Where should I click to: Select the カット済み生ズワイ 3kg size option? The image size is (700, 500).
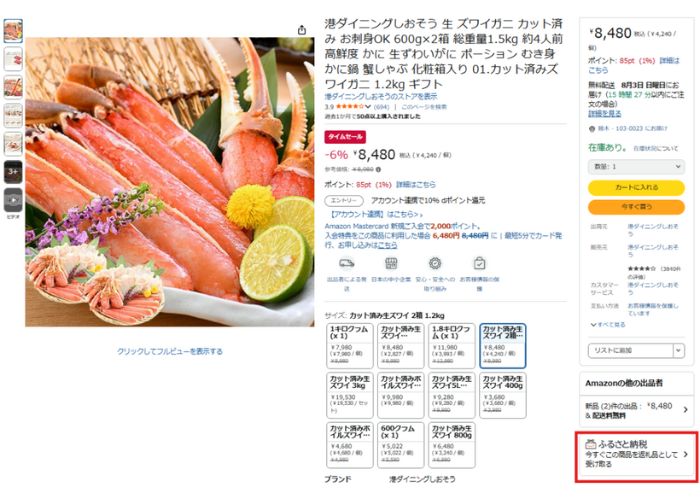350,396
